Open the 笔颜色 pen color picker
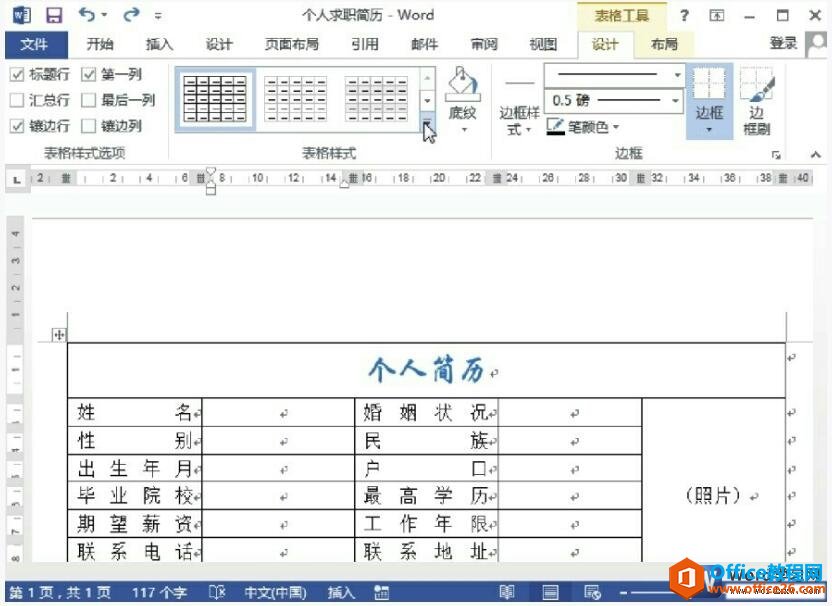 (583, 127)
